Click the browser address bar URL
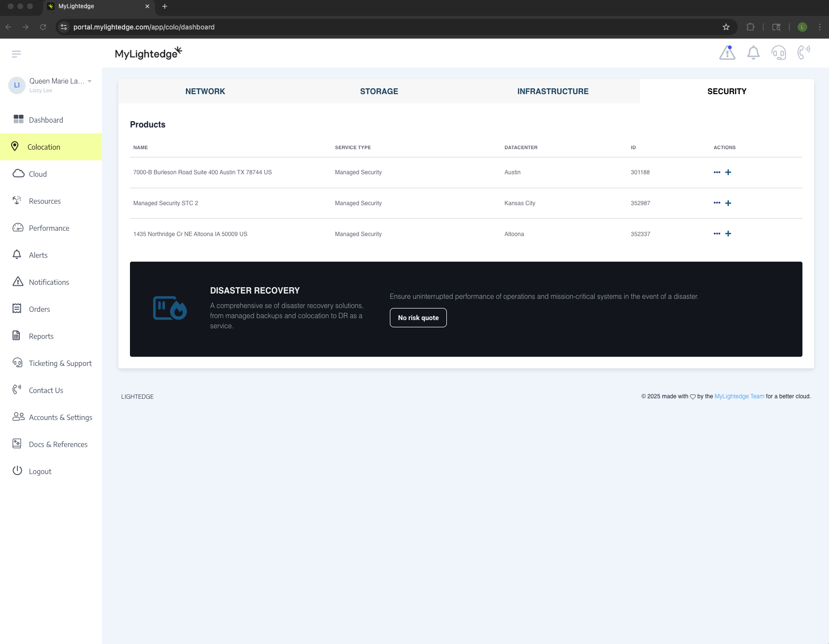This screenshot has width=829, height=644. (x=144, y=27)
